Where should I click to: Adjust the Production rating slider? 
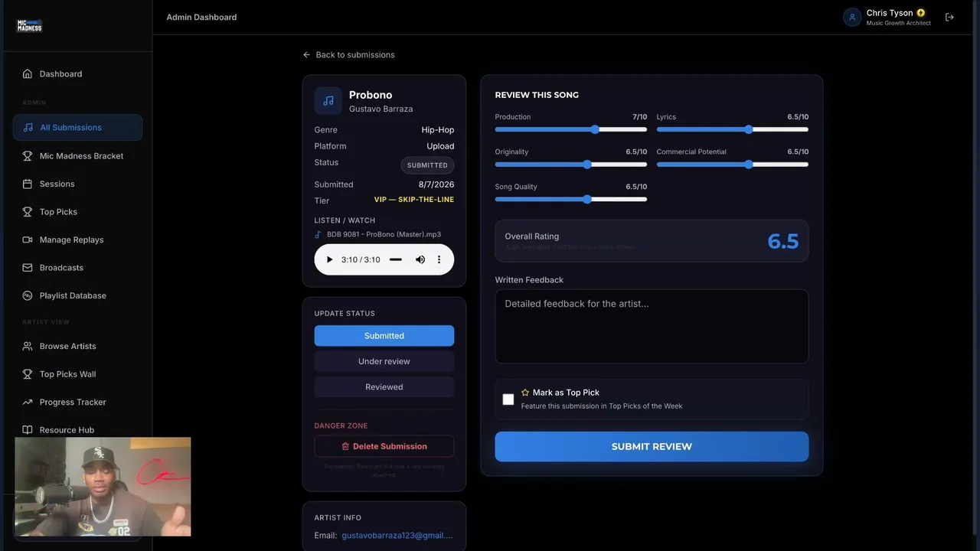(571, 129)
